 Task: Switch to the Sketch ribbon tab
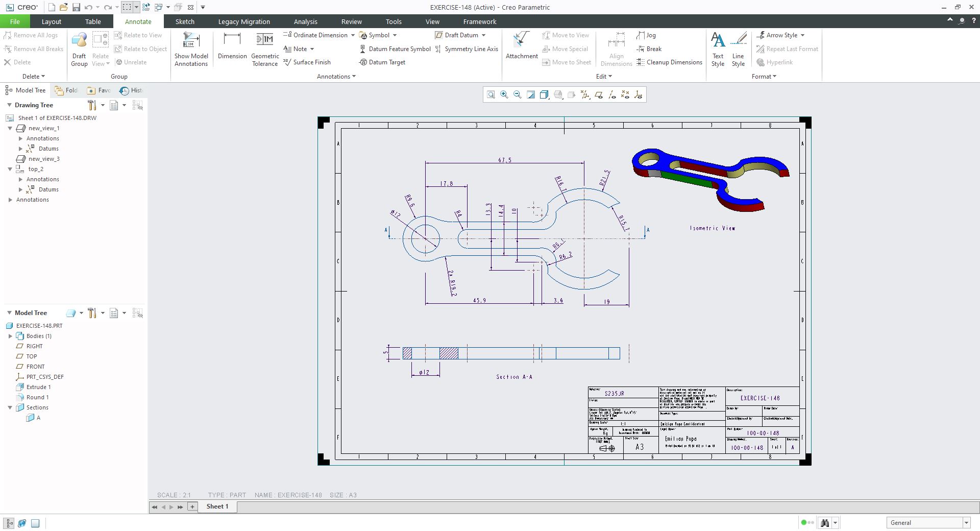point(185,21)
